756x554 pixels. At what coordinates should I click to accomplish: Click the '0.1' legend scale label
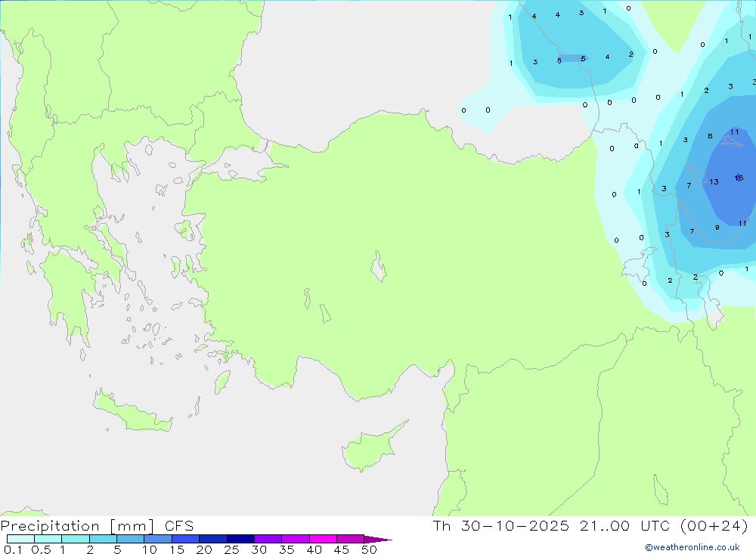pyautogui.click(x=13, y=549)
